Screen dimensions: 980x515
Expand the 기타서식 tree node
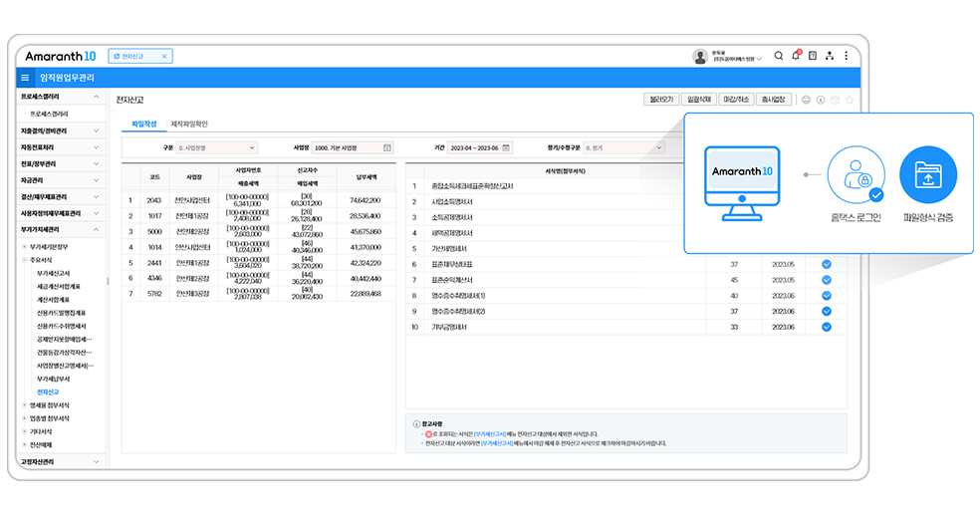(x=24, y=432)
